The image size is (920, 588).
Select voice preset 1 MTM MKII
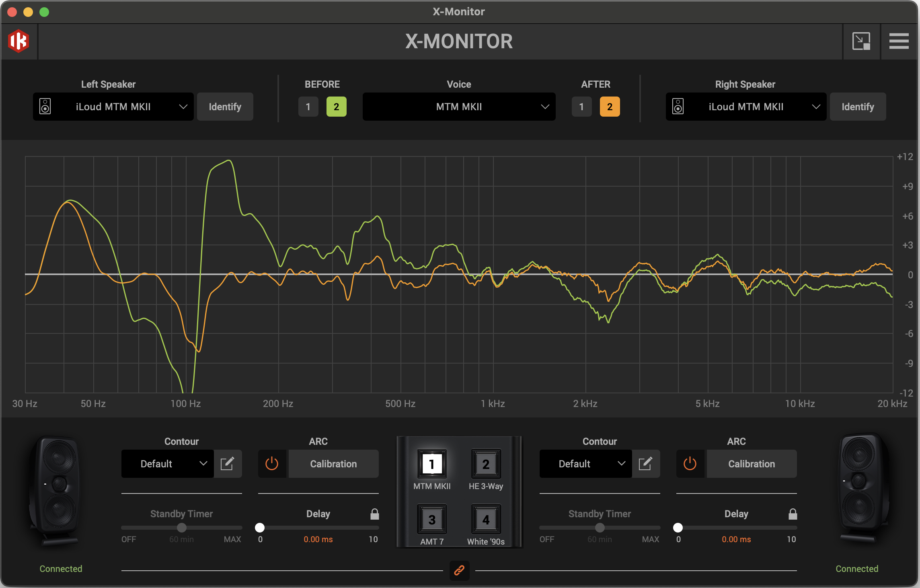coord(432,464)
